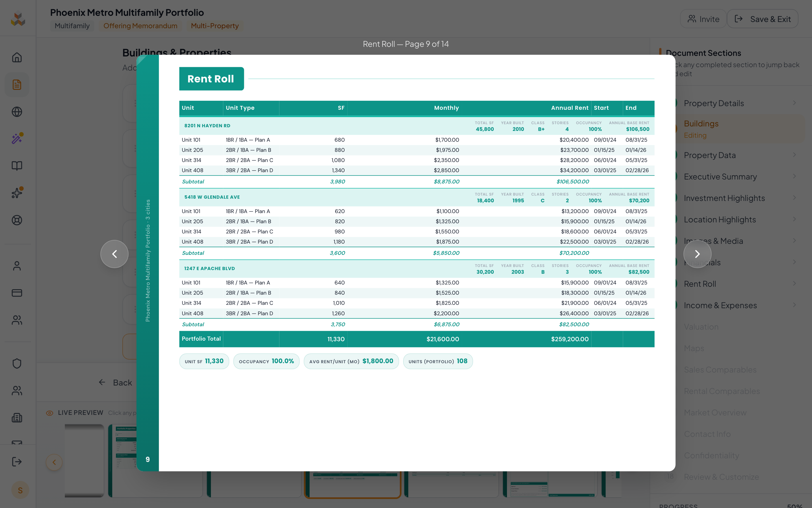812x508 pixels.
Task: Expand chevron next to Rent Roll
Action: click(x=794, y=284)
